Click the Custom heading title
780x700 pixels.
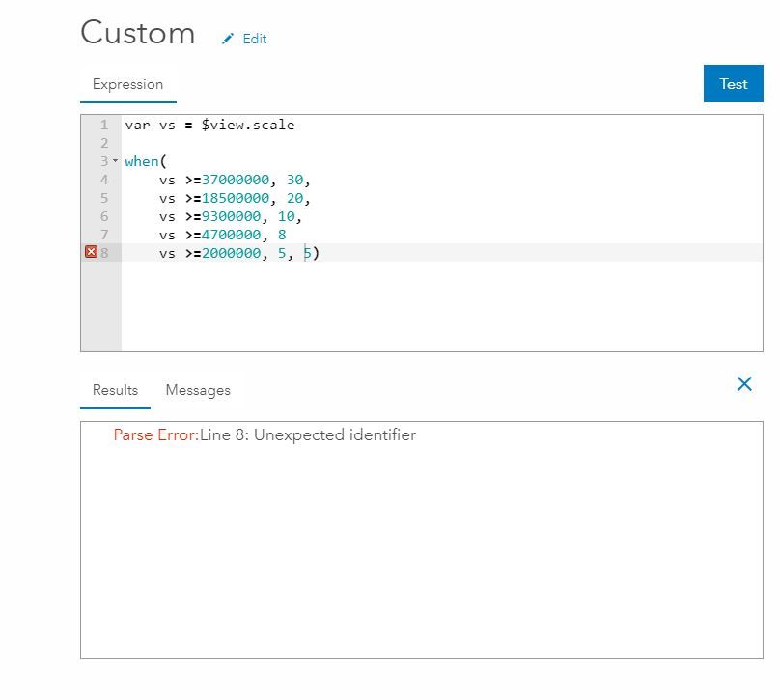[x=138, y=33]
